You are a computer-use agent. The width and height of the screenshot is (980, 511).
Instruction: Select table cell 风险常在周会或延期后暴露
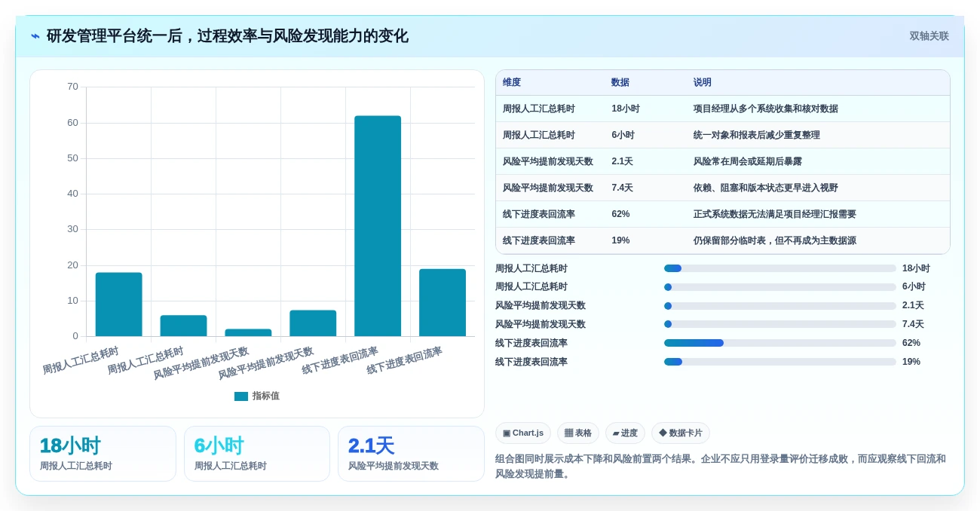tap(748, 161)
